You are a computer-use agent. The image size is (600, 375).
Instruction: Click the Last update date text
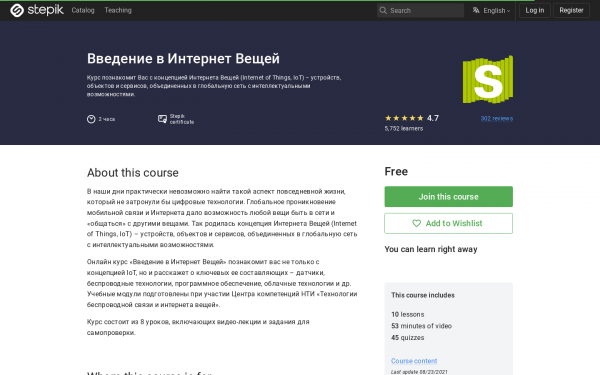coord(419,372)
